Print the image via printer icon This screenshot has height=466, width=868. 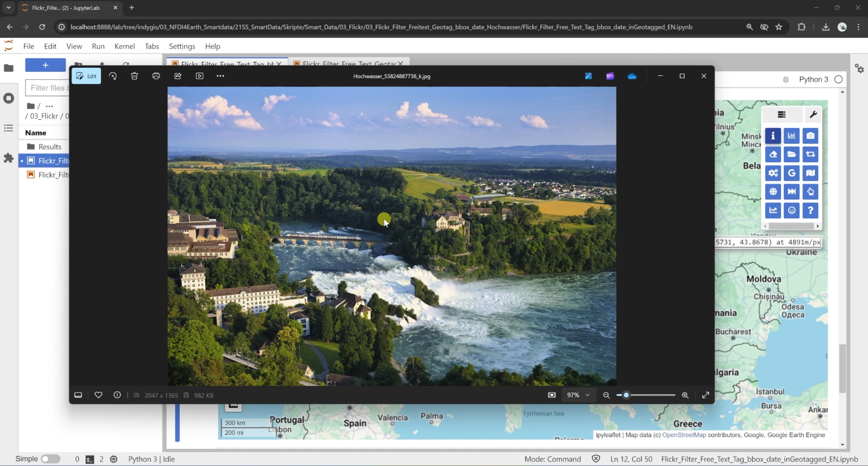[156, 76]
